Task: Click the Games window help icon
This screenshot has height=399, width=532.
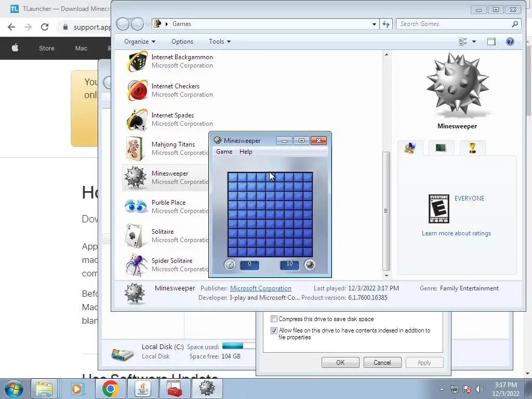Action: pyautogui.click(x=510, y=42)
